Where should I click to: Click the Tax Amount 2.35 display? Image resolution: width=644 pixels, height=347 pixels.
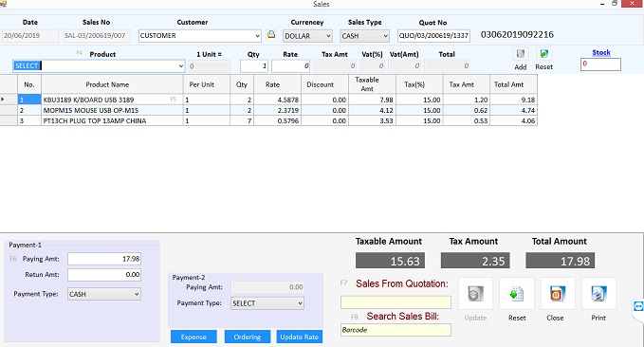(x=475, y=261)
